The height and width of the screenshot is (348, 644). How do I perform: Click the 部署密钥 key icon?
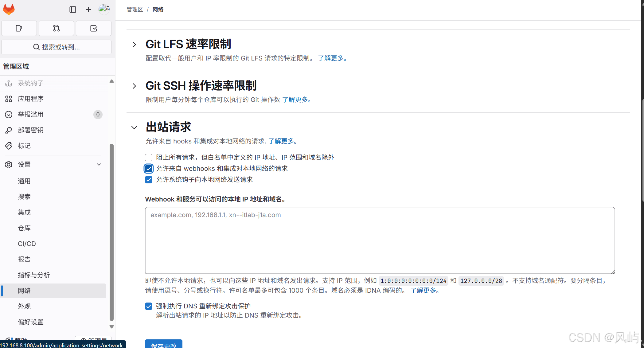click(x=9, y=130)
